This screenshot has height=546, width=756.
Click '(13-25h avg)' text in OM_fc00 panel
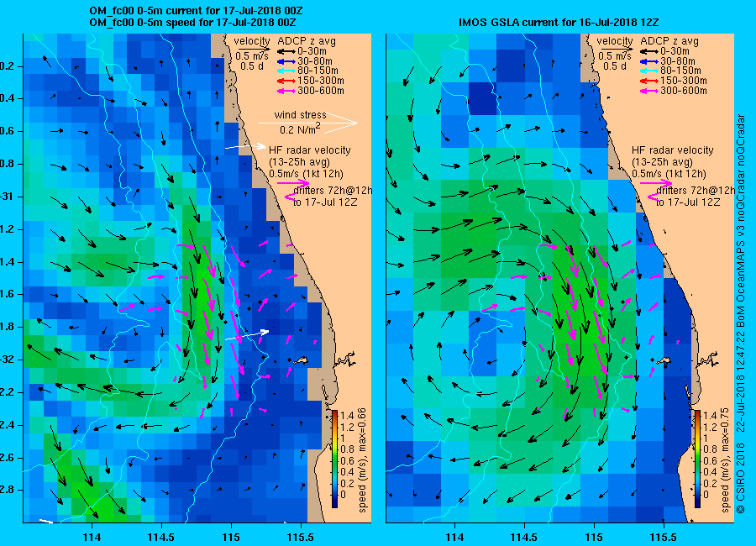point(299,162)
